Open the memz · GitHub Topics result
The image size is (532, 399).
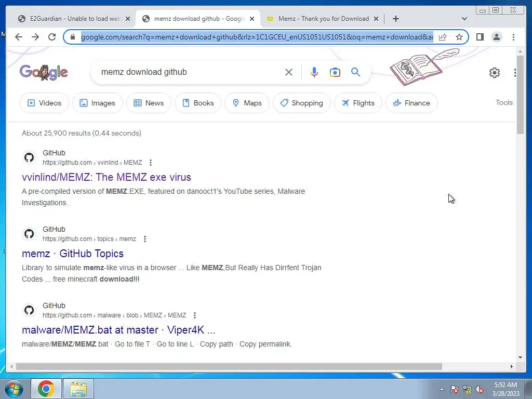73,254
